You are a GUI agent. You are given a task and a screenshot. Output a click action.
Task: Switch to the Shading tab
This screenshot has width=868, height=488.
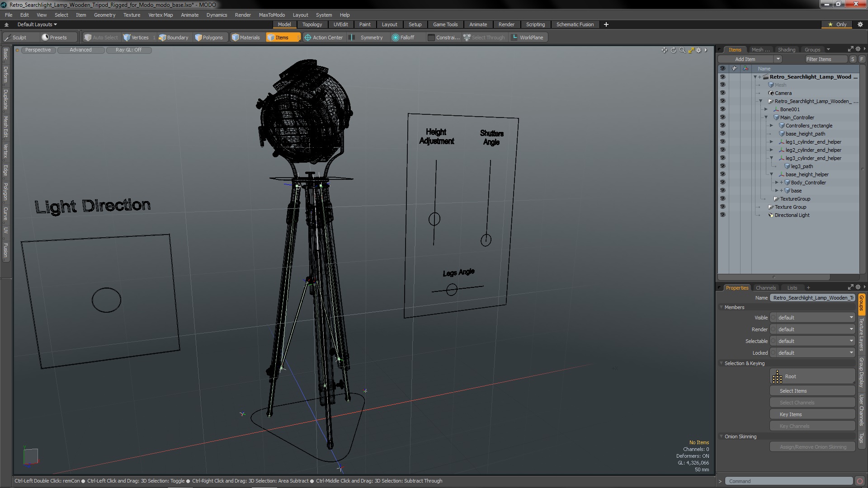(786, 50)
